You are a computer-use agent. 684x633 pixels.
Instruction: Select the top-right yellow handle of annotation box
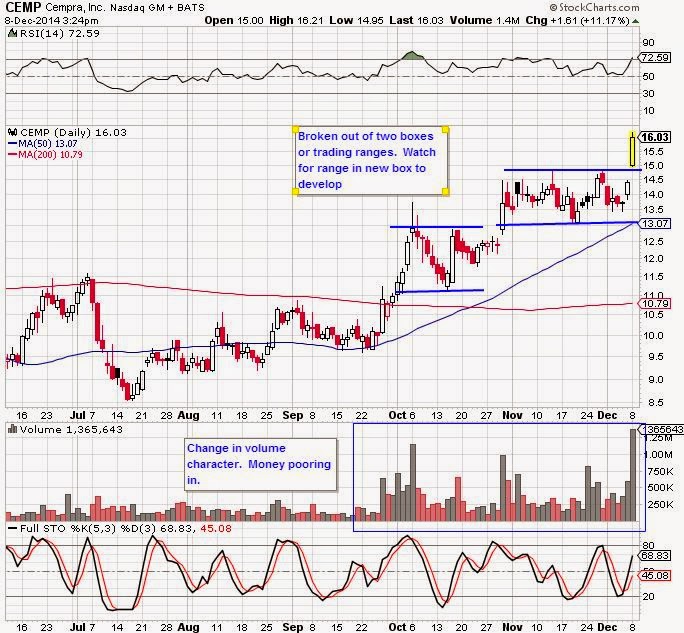point(446,129)
